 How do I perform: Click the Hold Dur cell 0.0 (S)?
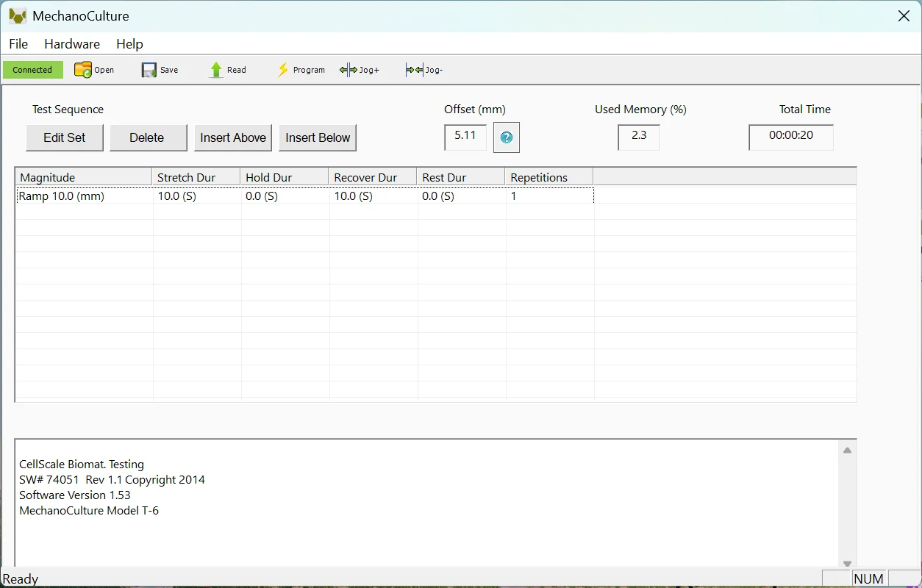285,196
